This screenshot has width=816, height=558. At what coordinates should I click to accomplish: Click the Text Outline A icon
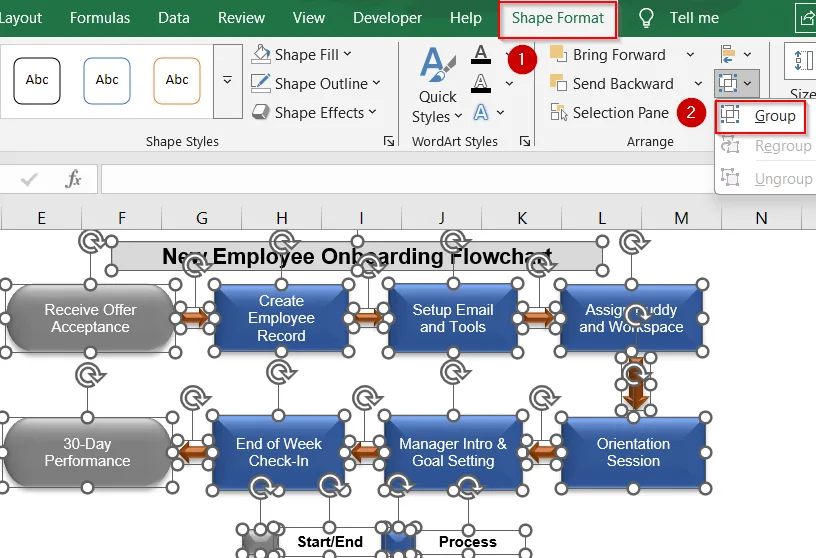click(481, 83)
